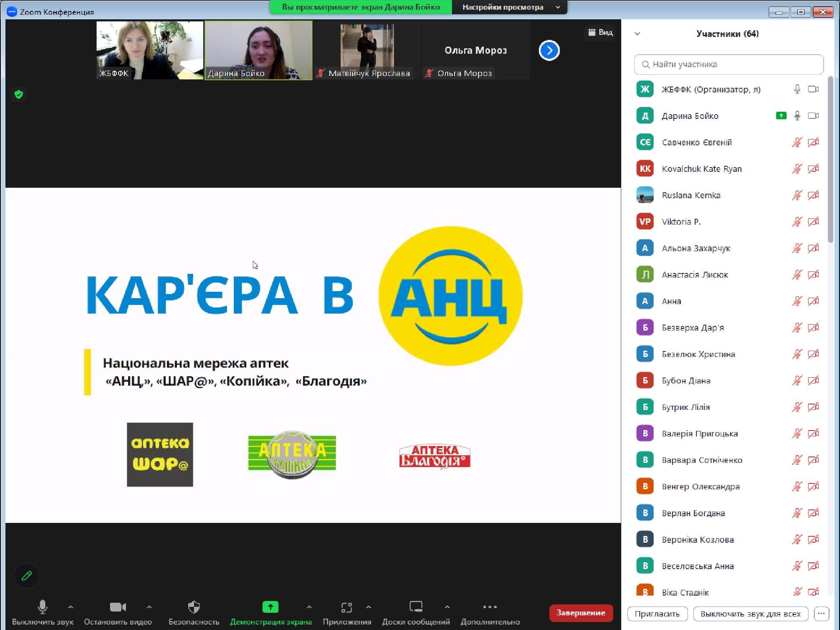This screenshot has width=840, height=630.
Task: Open Дополнительно three-dots menu
Action: pos(490,607)
